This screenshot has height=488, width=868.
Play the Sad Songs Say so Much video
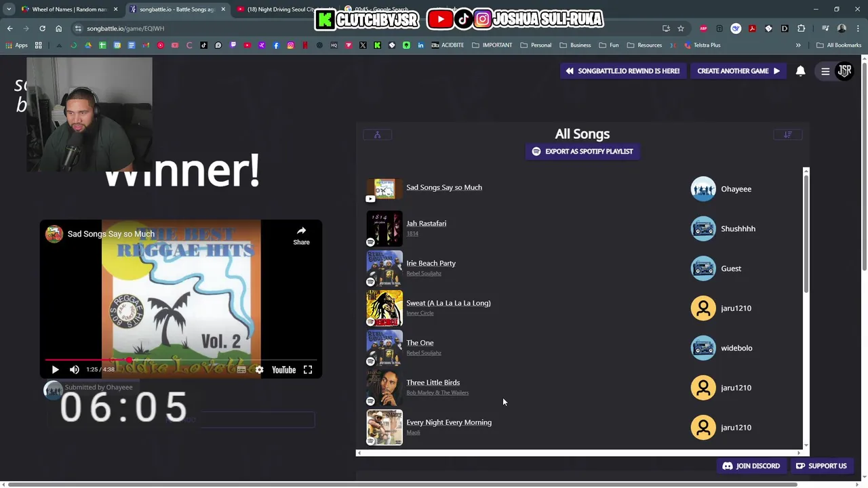point(56,369)
